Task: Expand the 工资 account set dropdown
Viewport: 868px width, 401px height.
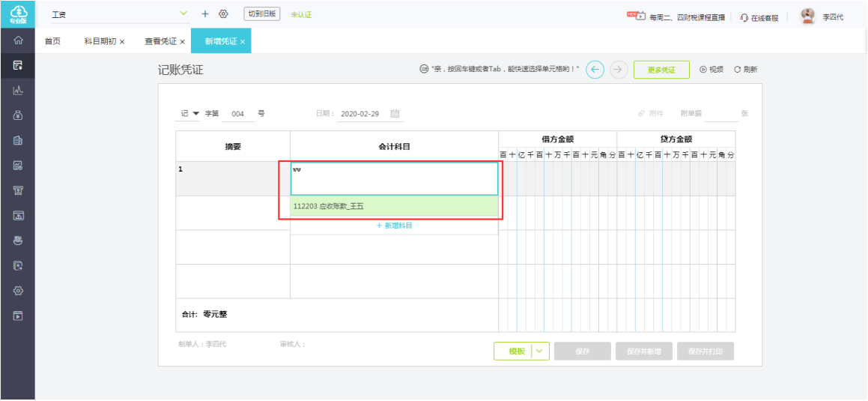Action: [183, 13]
